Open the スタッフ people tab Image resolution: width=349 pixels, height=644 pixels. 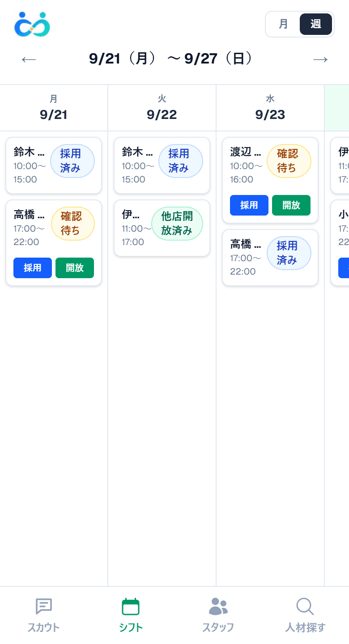pyautogui.click(x=218, y=615)
